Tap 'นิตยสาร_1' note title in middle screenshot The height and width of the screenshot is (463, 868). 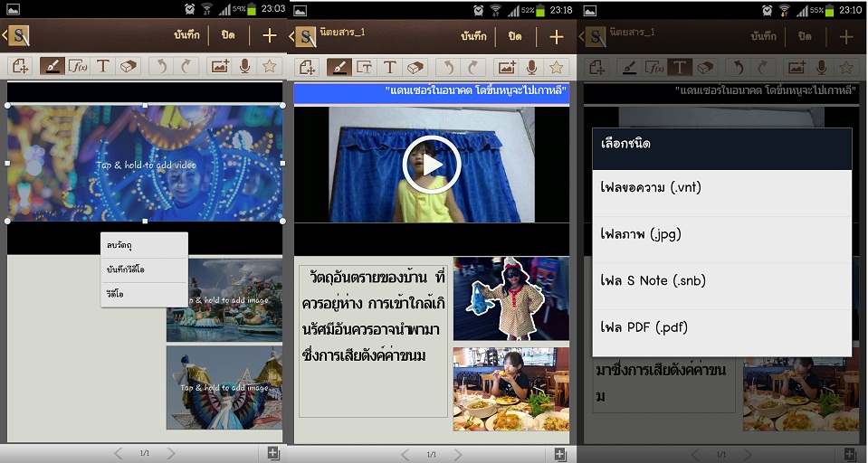343,32
